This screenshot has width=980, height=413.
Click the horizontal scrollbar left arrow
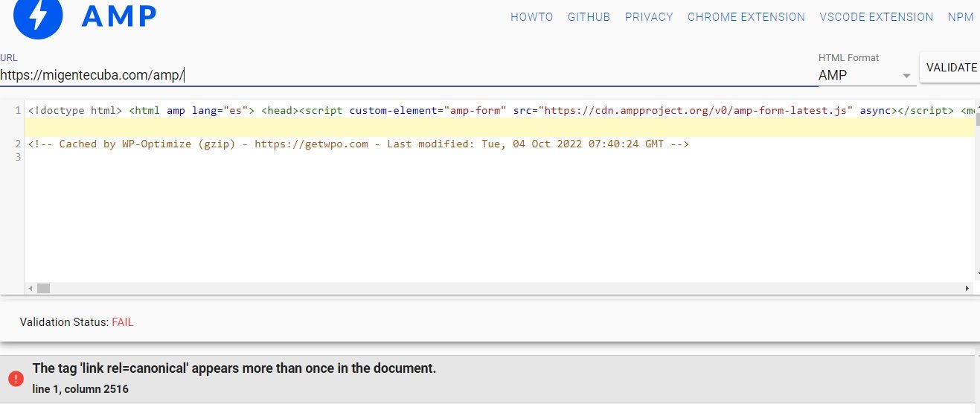(31, 288)
